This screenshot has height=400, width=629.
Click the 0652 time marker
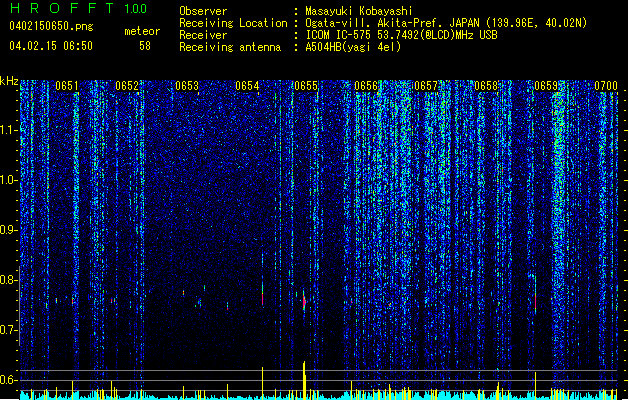(127, 86)
